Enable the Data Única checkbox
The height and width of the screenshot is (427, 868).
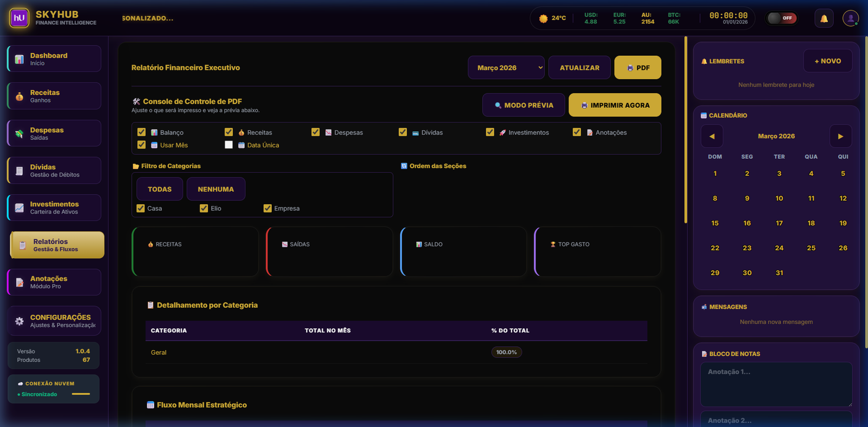[x=228, y=145]
